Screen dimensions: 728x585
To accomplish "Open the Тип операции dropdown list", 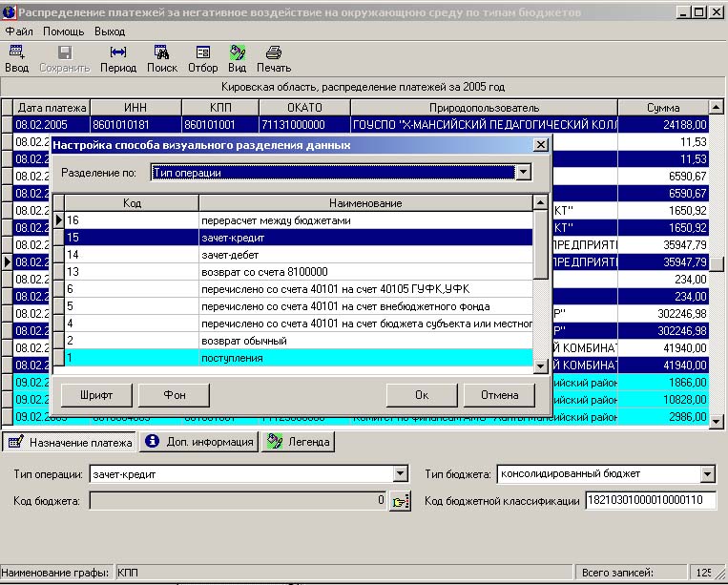I will pyautogui.click(x=400, y=474).
